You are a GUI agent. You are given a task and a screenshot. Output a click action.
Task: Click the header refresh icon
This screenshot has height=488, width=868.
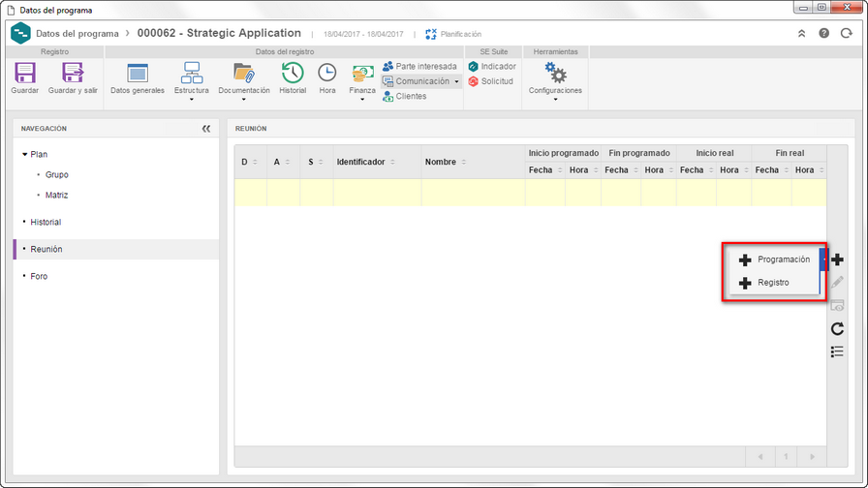847,34
